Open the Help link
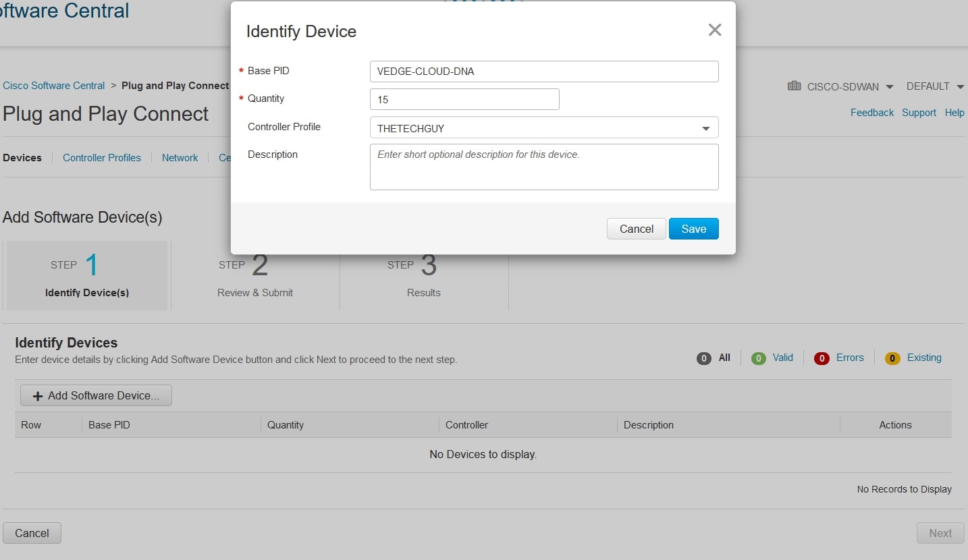Screen dimensions: 968x560 pos(954,113)
